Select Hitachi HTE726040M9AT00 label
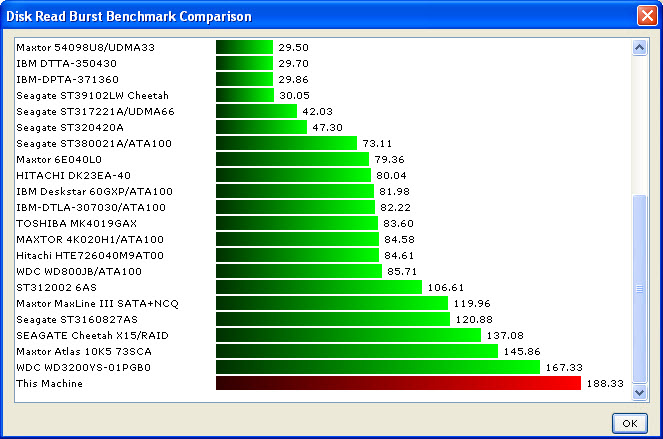The image size is (663, 439). [x=90, y=256]
